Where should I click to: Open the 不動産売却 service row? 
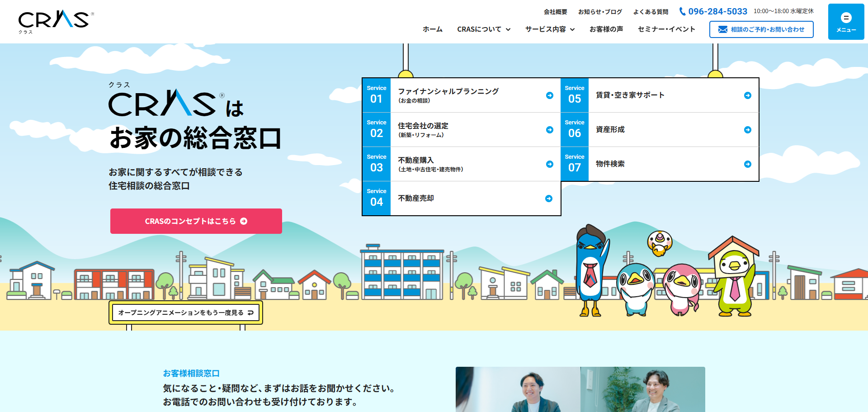(x=462, y=199)
